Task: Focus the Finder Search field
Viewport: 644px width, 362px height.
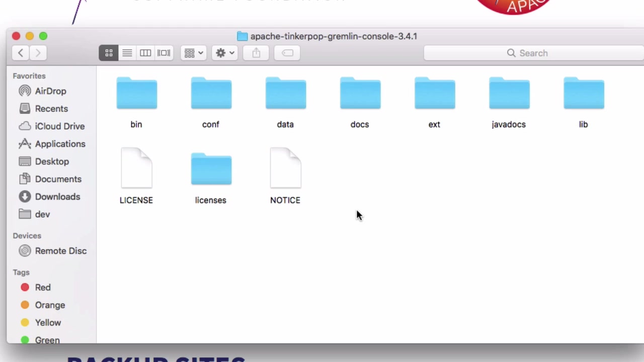Action: tap(533, 53)
